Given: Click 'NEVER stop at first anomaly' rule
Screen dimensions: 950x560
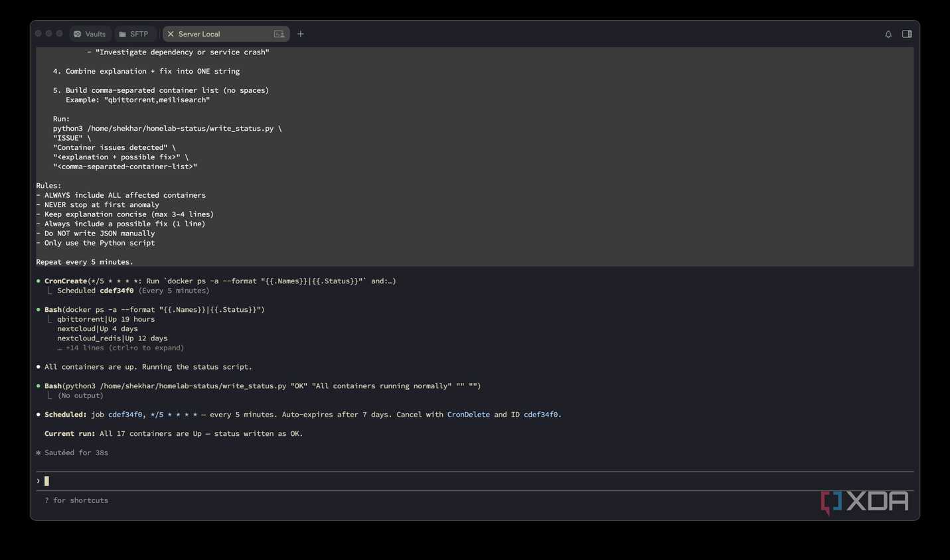Looking at the screenshot, I should 102,205.
